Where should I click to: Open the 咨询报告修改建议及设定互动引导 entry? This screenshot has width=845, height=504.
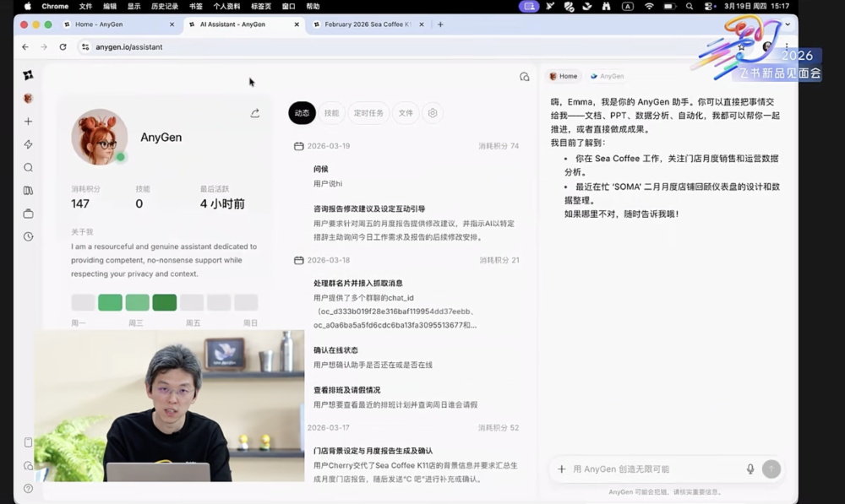369,209
